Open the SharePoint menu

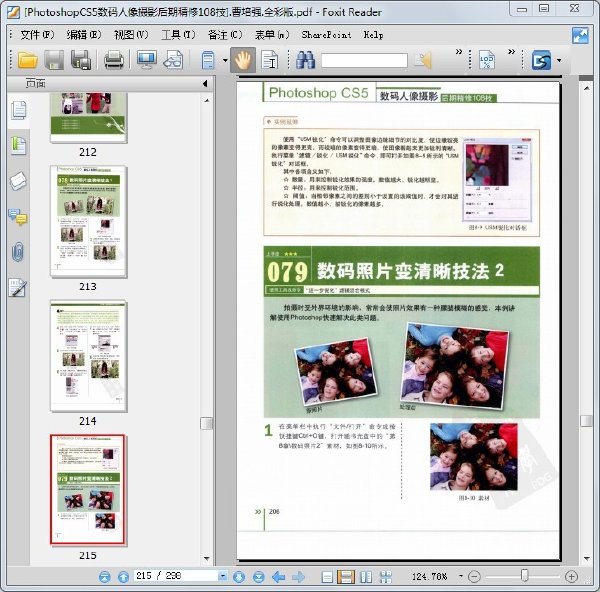pyautogui.click(x=326, y=35)
